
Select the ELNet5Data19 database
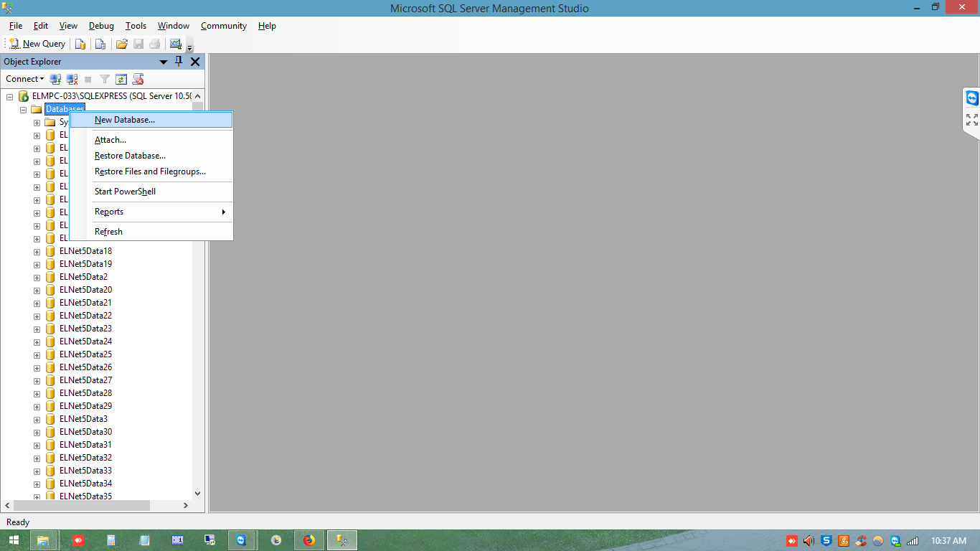(86, 264)
